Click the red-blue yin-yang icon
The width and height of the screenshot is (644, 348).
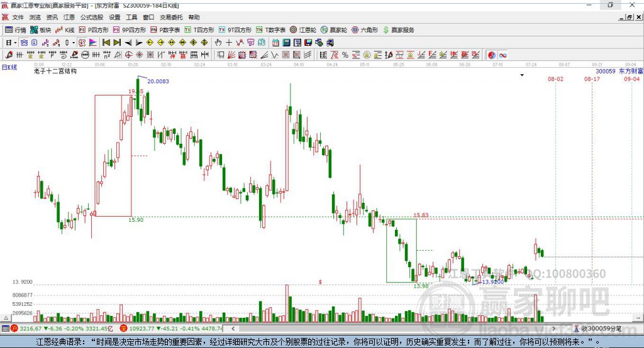tap(492, 55)
